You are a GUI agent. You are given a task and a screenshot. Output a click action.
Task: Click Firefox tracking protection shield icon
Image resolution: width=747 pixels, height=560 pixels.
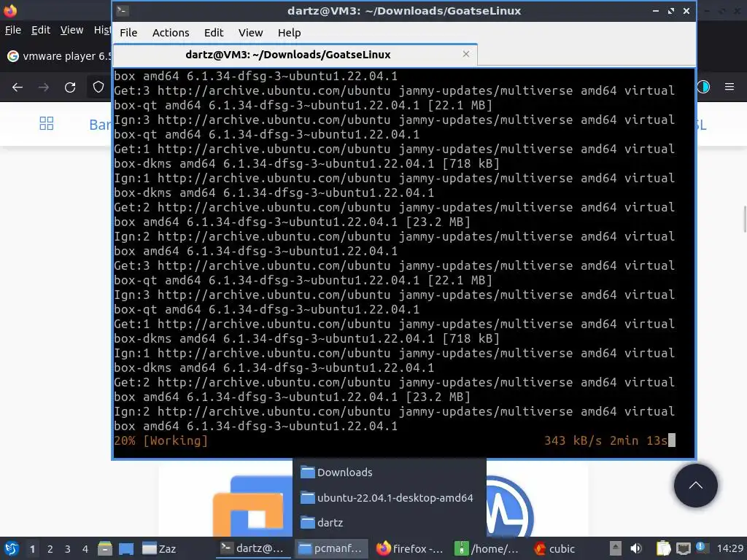98,87
